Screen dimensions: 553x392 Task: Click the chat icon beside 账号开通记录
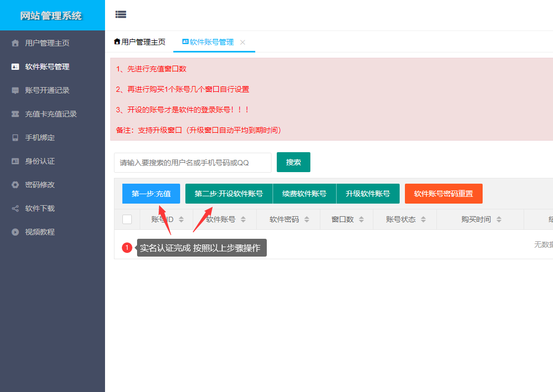15,90
